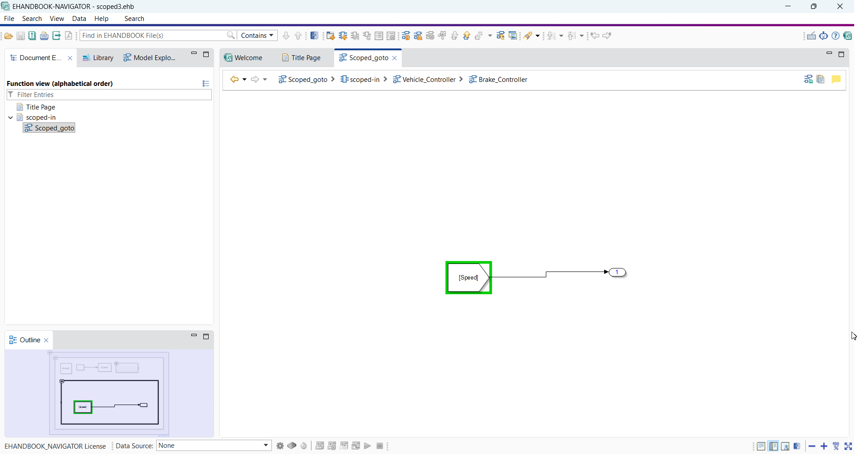
Task: Click Vehicle_Controller in the breadcrumb
Action: [424, 79]
